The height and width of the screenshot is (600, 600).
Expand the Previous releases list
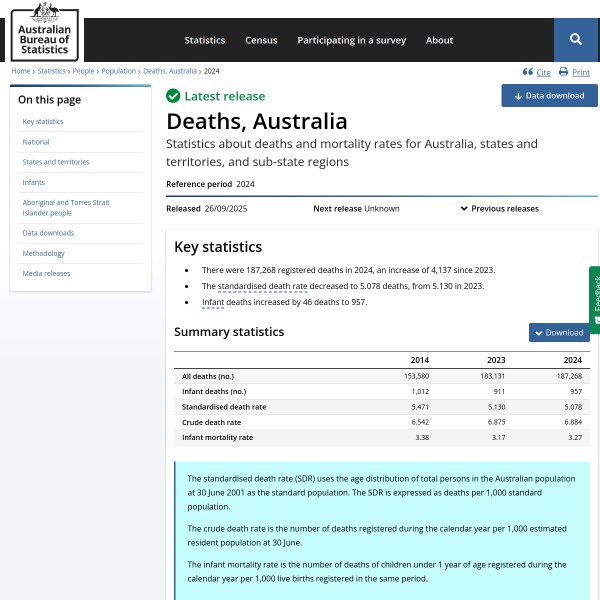(499, 209)
